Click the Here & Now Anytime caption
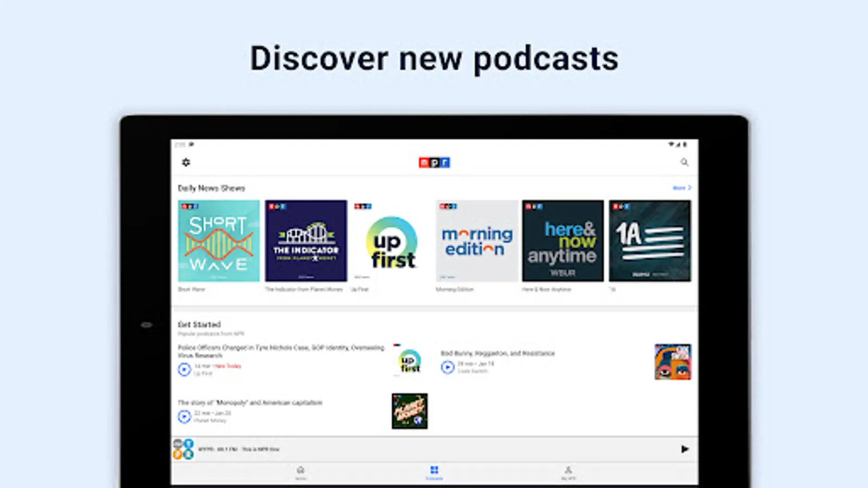 coord(547,290)
